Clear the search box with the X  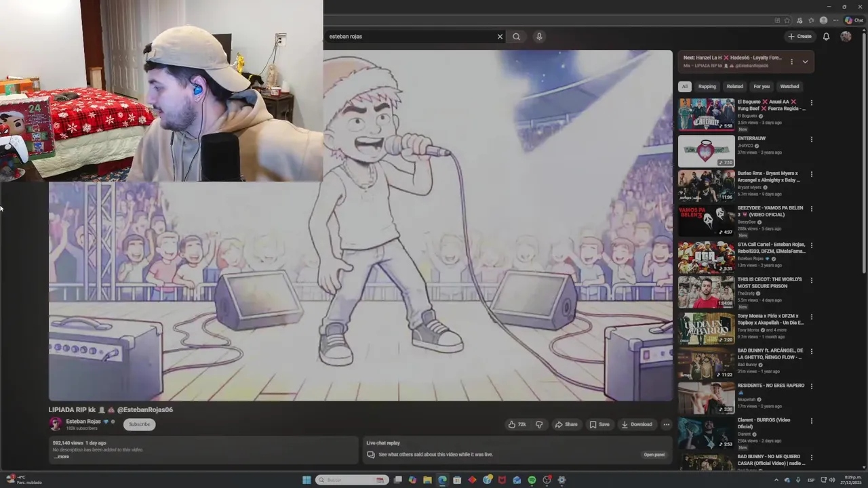(500, 37)
